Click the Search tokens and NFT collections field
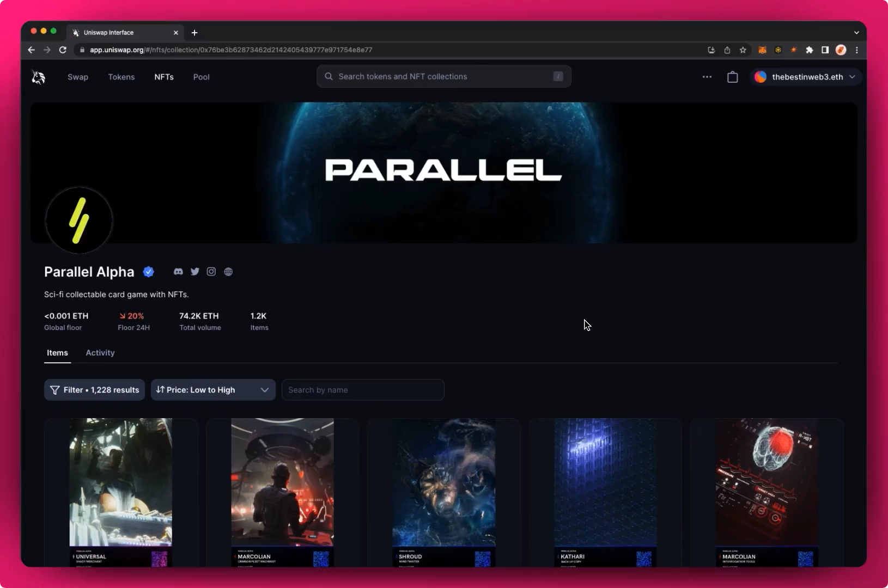Screen dimensions: 888x588 tap(444, 77)
